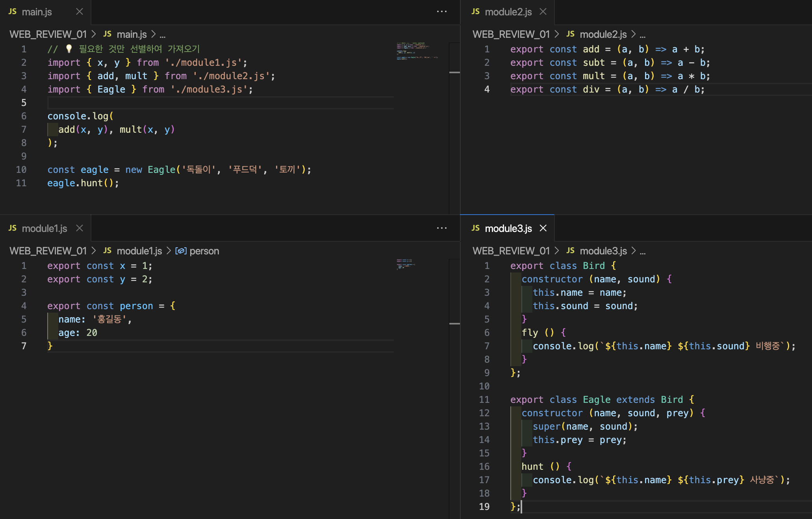
Task: Close the main.js editor tab
Action: tap(80, 12)
